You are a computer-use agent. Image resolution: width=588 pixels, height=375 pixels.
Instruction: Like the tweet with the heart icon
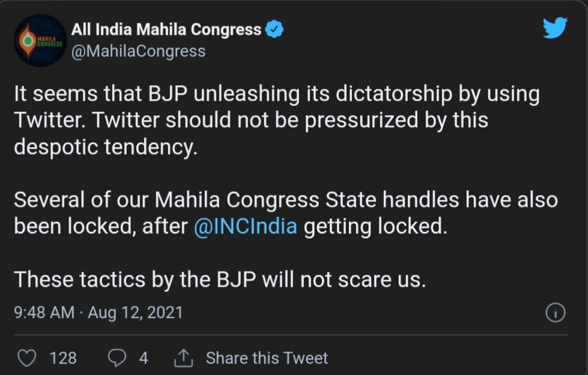pos(26,358)
